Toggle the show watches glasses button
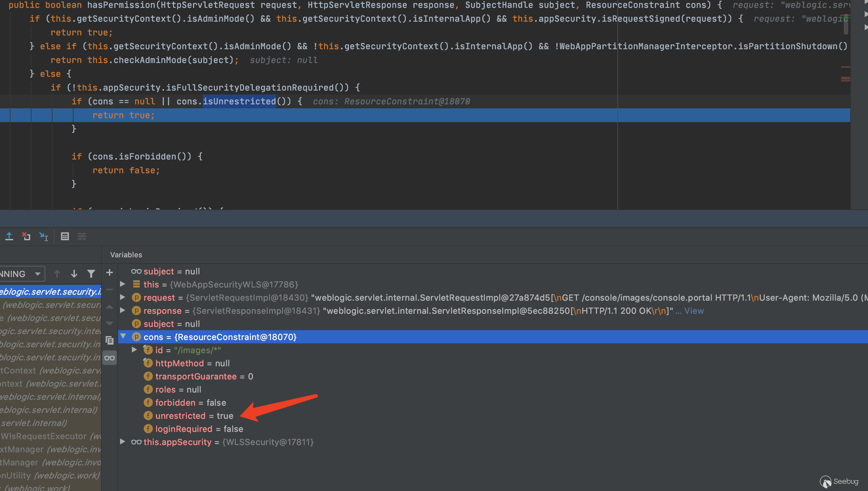This screenshot has height=491, width=868. [110, 358]
